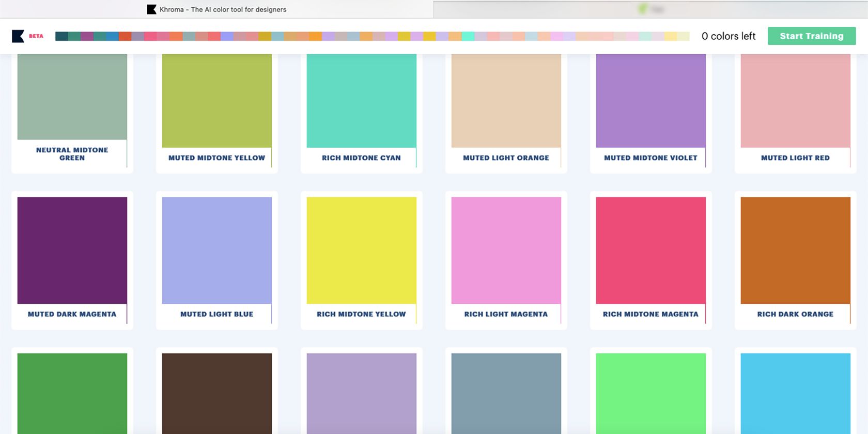Click the BETA label beside the logo
The image size is (868, 434).
click(36, 36)
